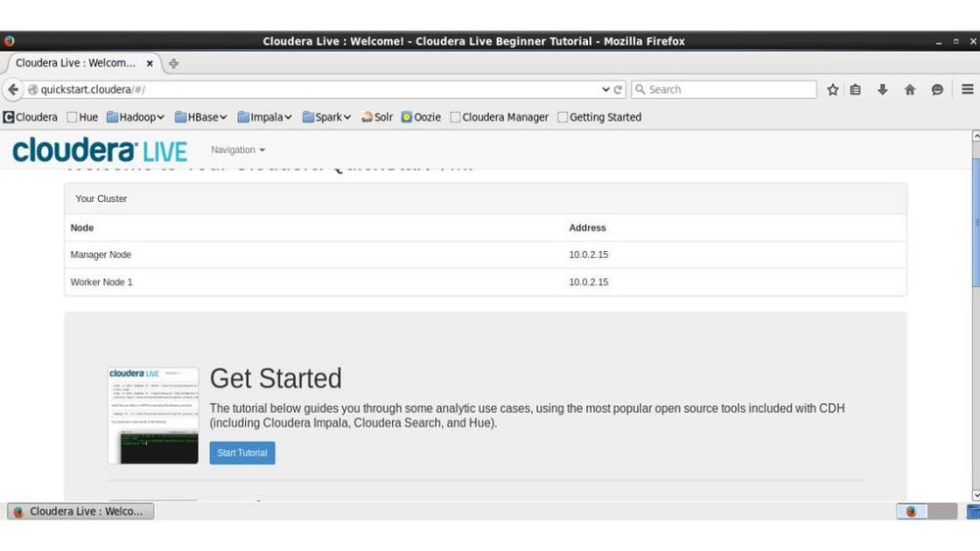
Task: Open a new tab with the plus icon
Action: coord(173,63)
